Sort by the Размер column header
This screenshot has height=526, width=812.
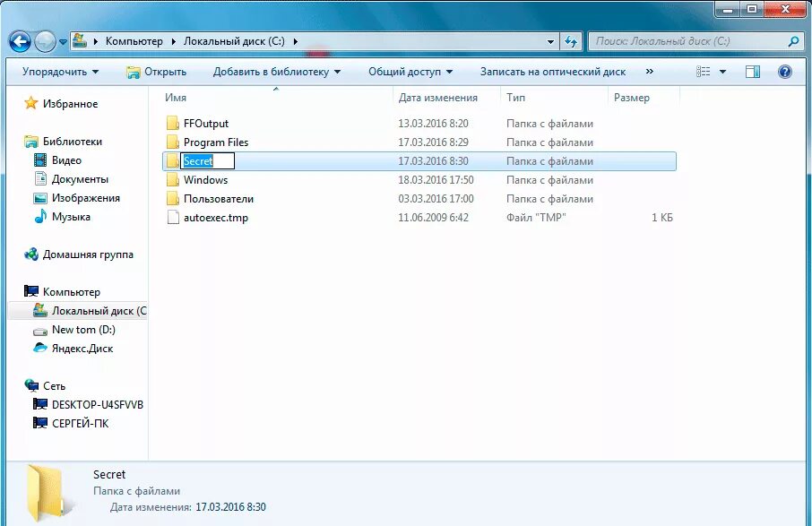point(631,98)
